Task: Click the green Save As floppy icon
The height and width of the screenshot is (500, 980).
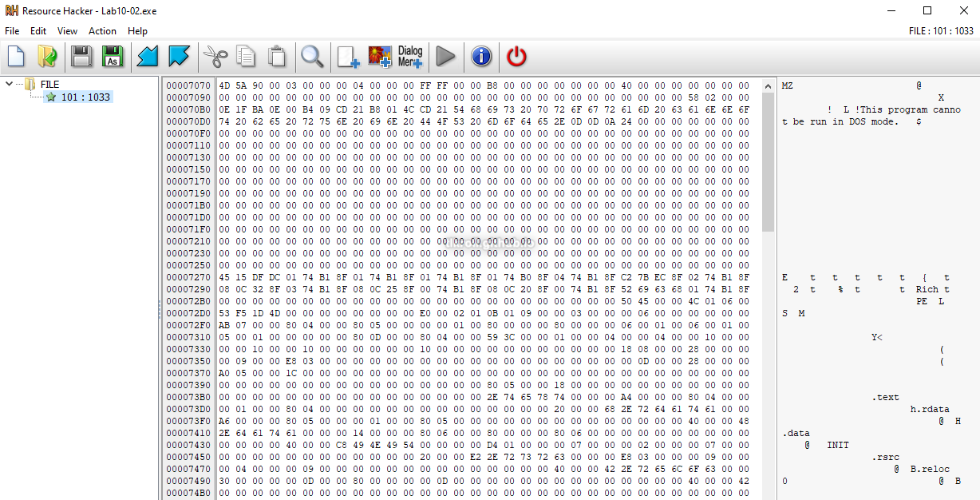Action: 113,56
